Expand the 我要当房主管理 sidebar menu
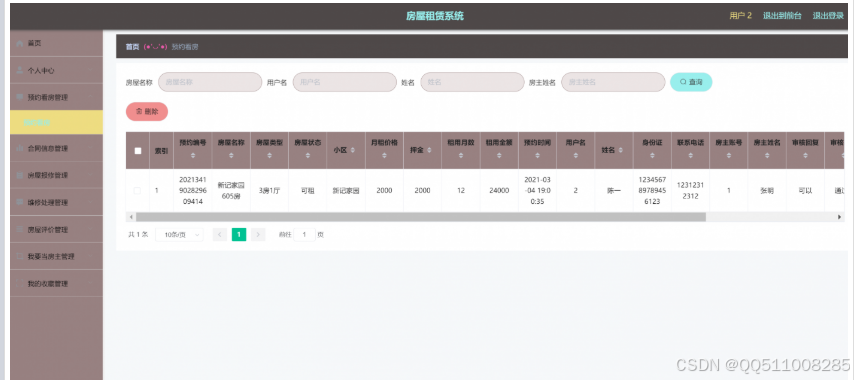This screenshot has width=854, height=380. [56, 256]
